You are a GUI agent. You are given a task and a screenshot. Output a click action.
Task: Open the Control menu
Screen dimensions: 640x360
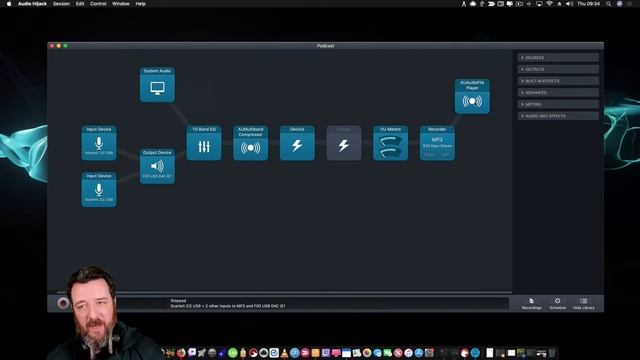pyautogui.click(x=98, y=4)
